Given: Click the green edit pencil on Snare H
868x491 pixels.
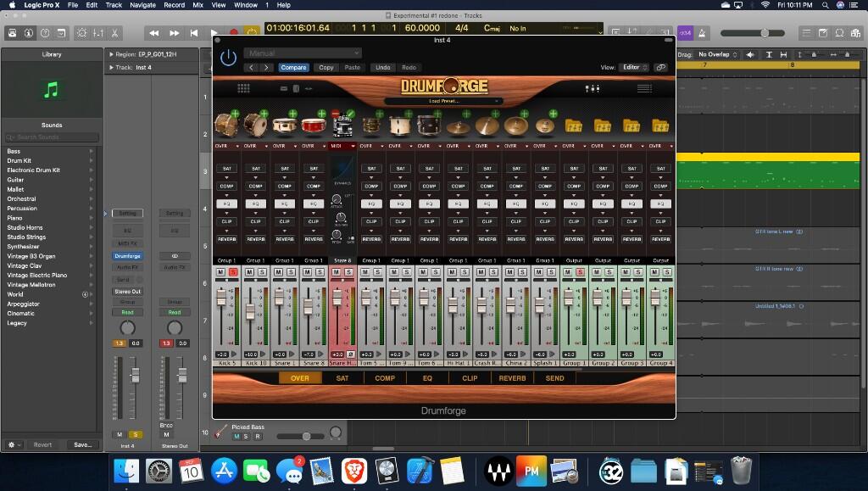Looking at the screenshot, I should tap(350, 114).
